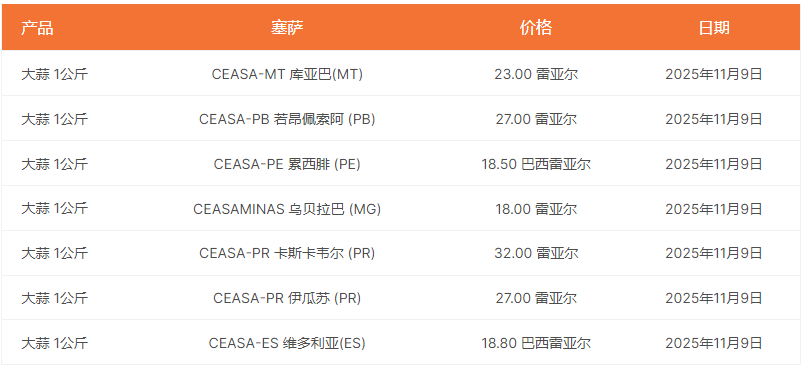The height and width of the screenshot is (365, 802).
Task: Click the 18.00 雷亚尔 price
Action: tap(536, 209)
